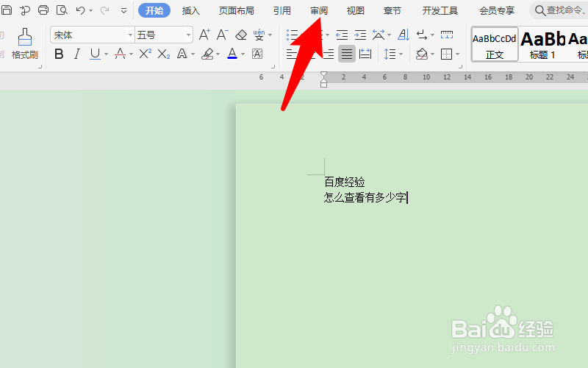Undo the last action
Screen dimensions: 588x368
coord(80,10)
